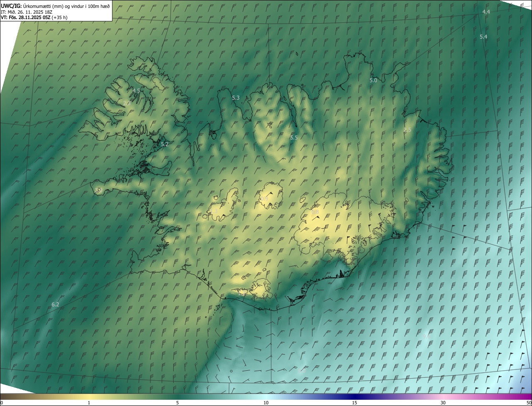The width and height of the screenshot is (532, 406).
Task: Click the 5.5 value label on the map
Action: coord(294,137)
